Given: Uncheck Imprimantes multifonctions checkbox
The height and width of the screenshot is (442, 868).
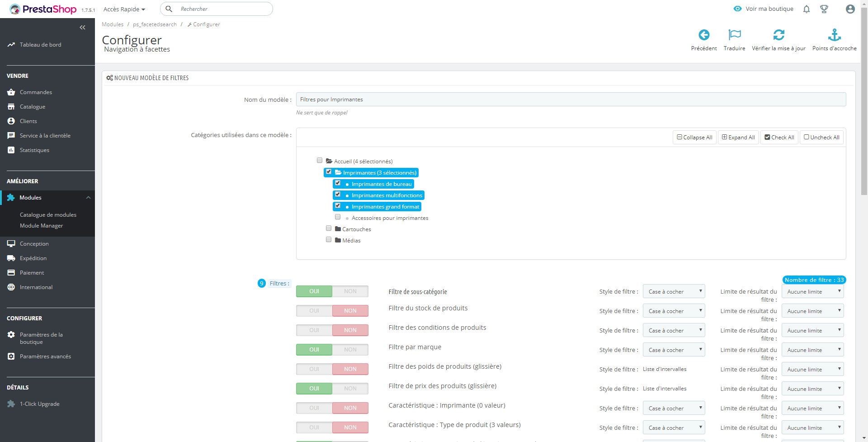Looking at the screenshot, I should point(338,195).
